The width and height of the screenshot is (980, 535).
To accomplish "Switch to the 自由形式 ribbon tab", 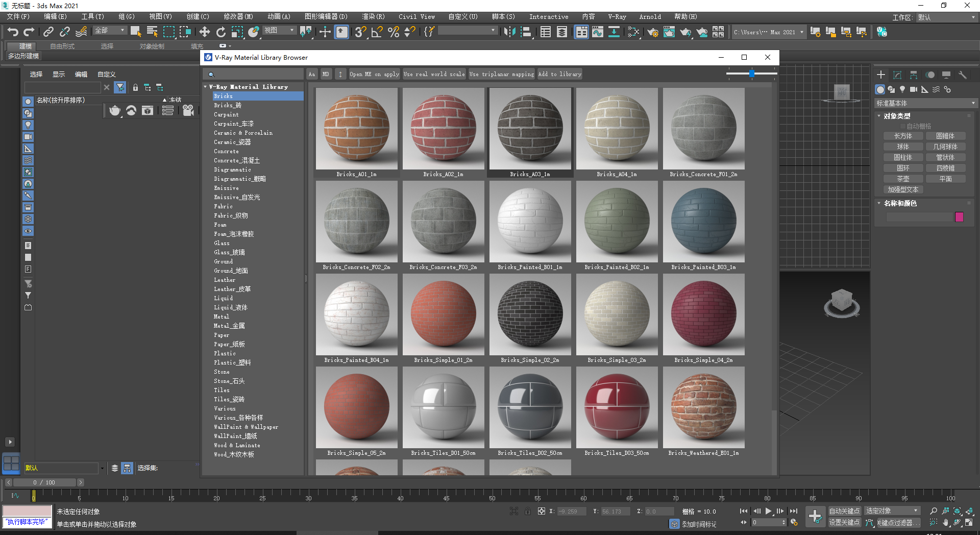I will (x=61, y=45).
